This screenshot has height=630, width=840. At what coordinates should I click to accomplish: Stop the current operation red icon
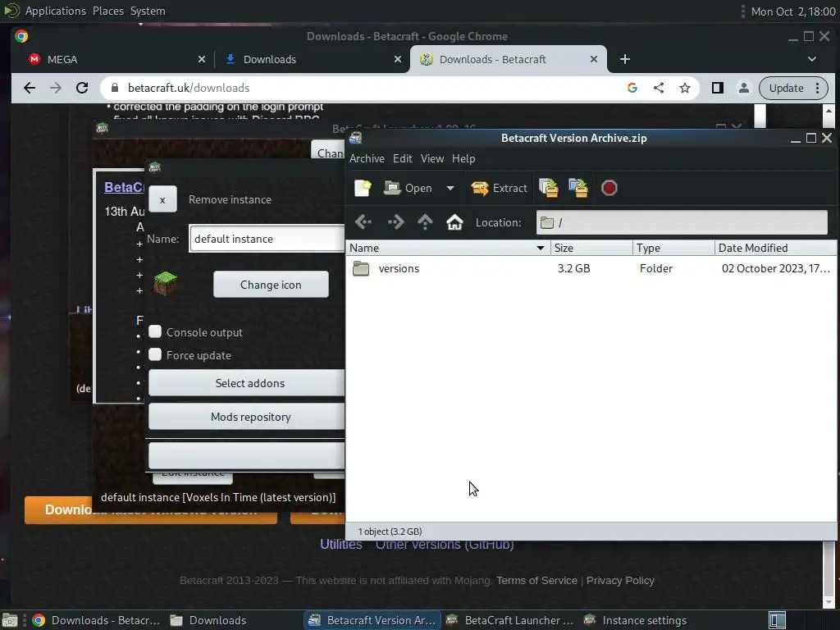(x=609, y=188)
